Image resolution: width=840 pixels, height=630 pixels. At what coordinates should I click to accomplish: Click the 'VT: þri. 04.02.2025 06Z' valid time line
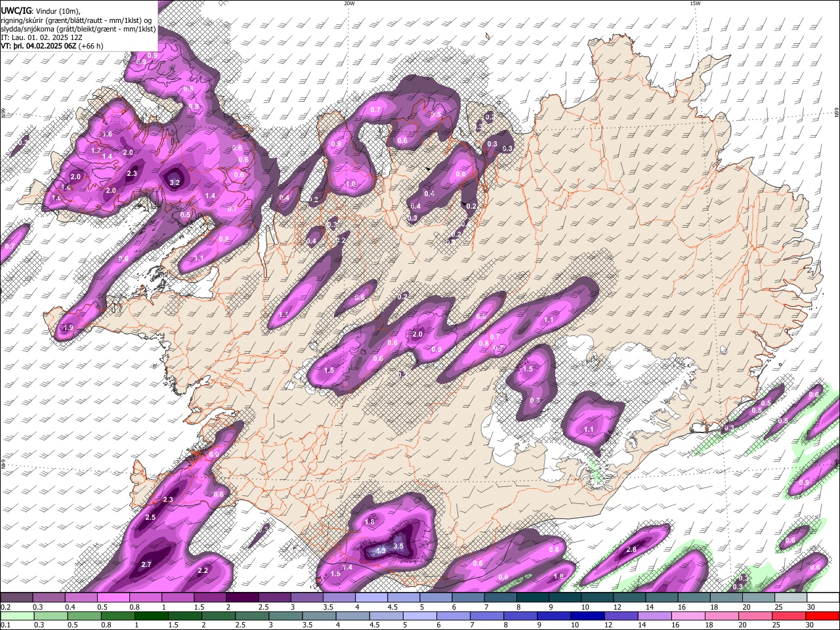[x=38, y=46]
